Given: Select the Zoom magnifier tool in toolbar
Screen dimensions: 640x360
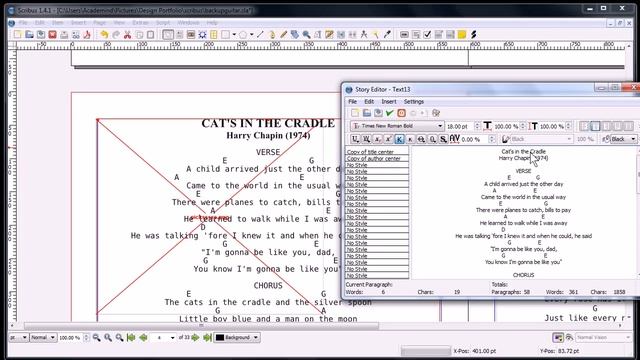Looking at the screenshot, I should [306, 35].
